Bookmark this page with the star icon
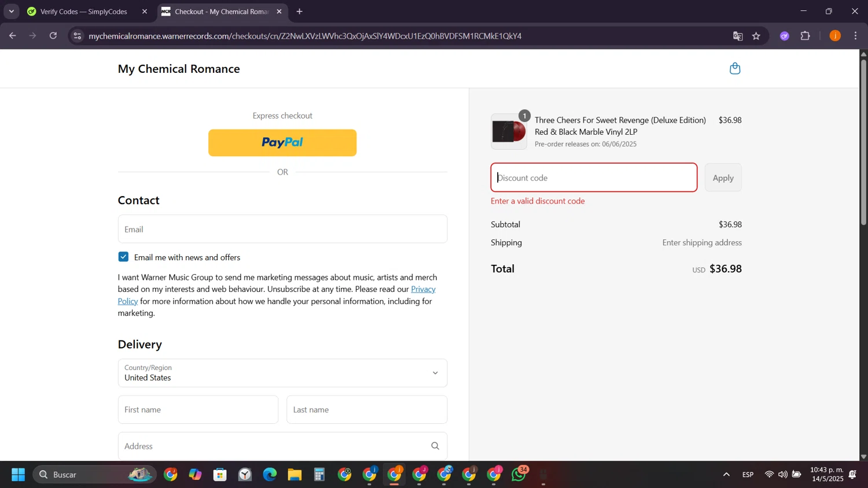 point(756,36)
